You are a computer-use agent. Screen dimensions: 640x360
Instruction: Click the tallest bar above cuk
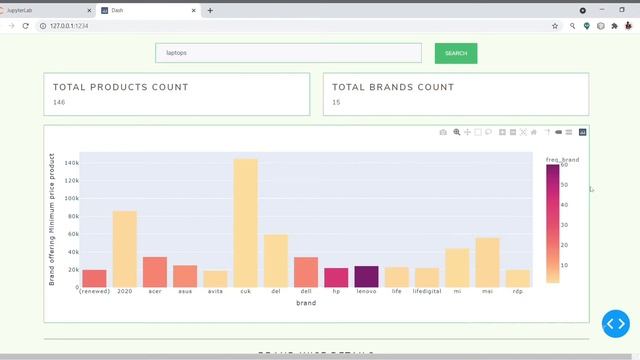tap(245, 223)
